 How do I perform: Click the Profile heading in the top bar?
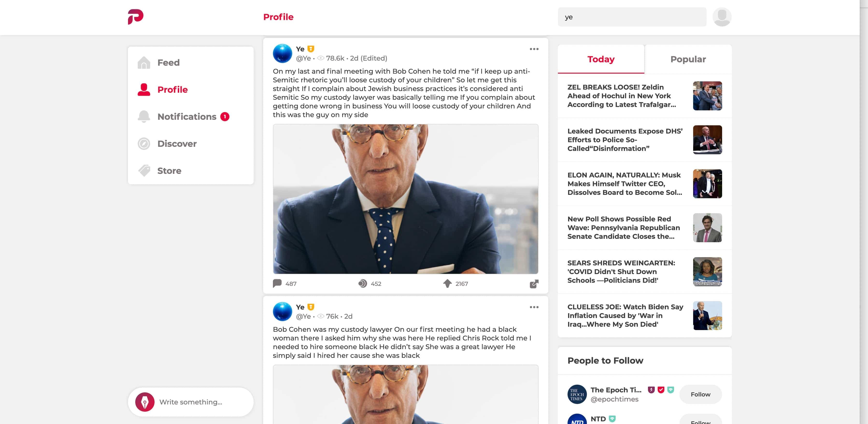tap(278, 17)
